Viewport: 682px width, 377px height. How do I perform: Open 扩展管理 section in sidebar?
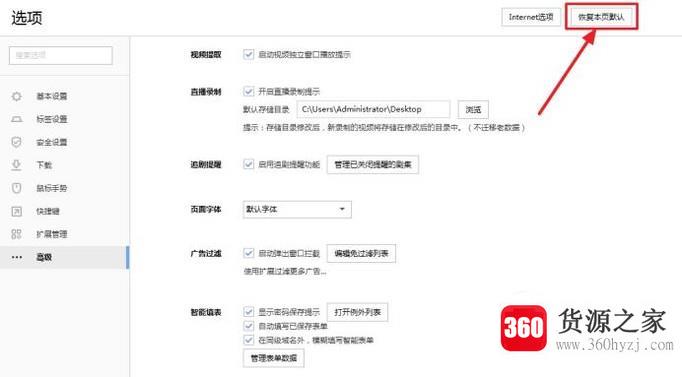pos(52,234)
